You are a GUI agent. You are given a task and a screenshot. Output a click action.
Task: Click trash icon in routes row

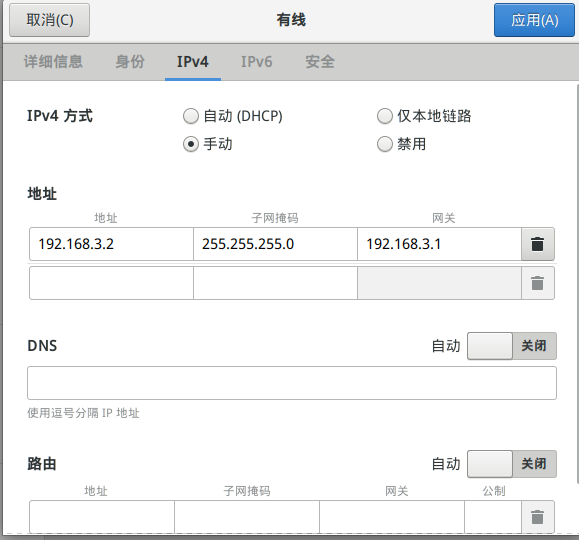click(538, 517)
